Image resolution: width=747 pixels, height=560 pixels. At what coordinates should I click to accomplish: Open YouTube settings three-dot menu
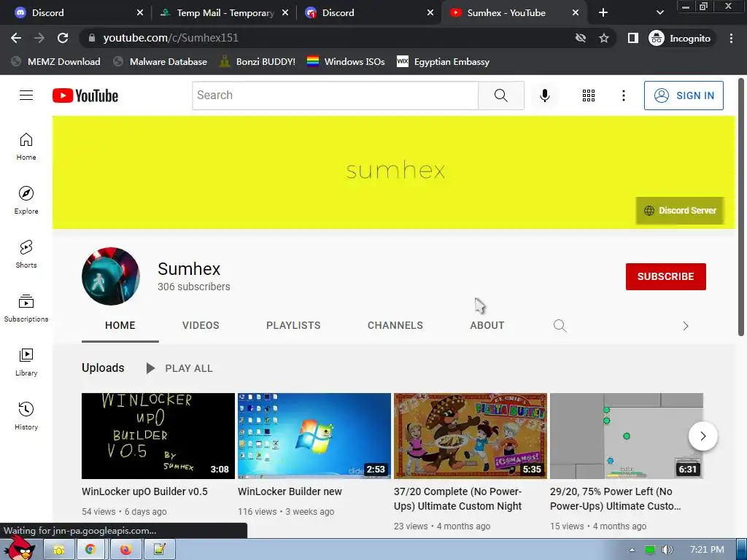coord(623,96)
